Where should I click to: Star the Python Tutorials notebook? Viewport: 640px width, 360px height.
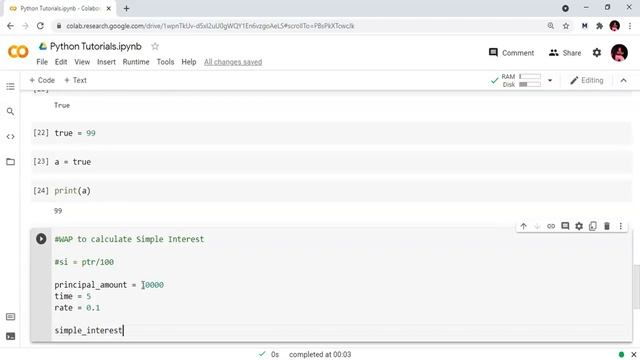coord(155,47)
